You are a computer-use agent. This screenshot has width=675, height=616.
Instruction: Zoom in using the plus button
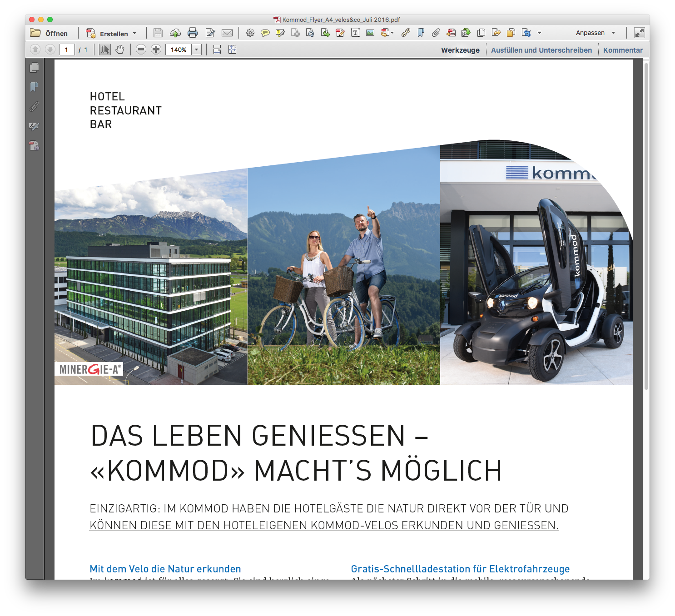point(156,50)
